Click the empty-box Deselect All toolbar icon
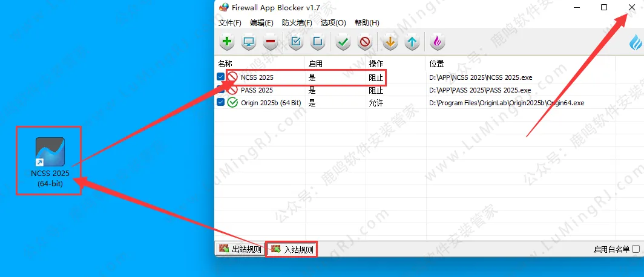Image resolution: width=644 pixels, height=277 pixels. point(318,42)
